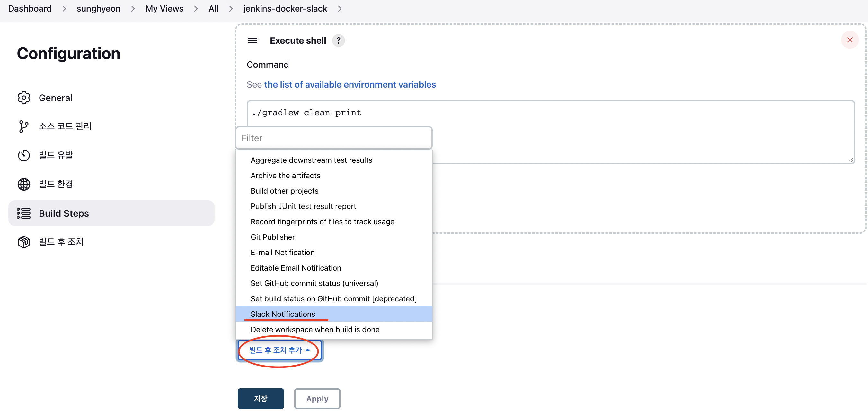Viewport: 868px width, 414px height.
Task: Click the Apply button
Action: (x=317, y=399)
